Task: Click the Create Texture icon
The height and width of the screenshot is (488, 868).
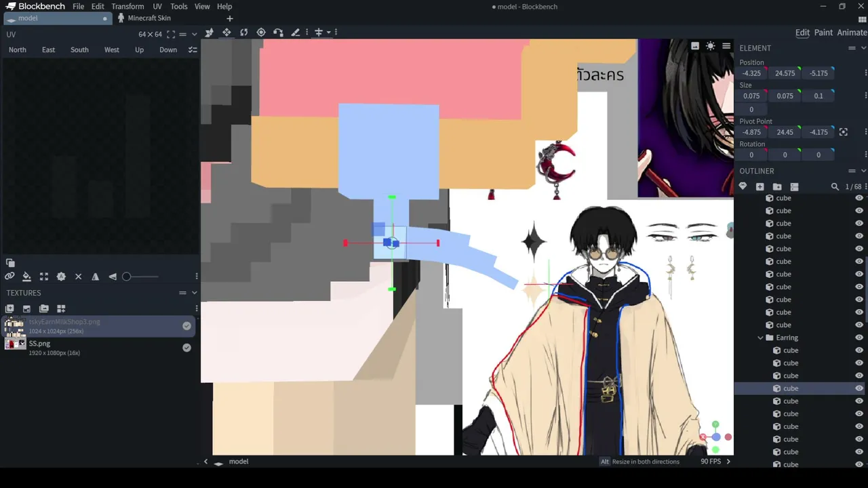Action: click(9, 309)
